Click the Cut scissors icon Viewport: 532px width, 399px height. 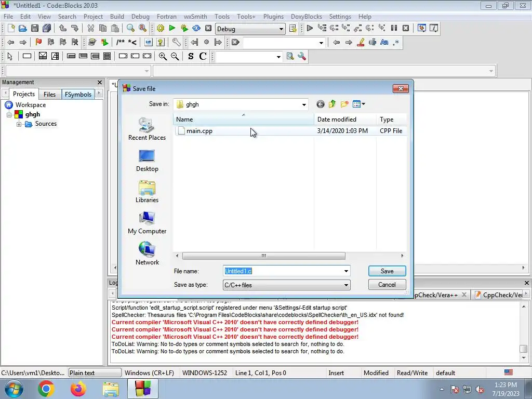[x=90, y=28]
